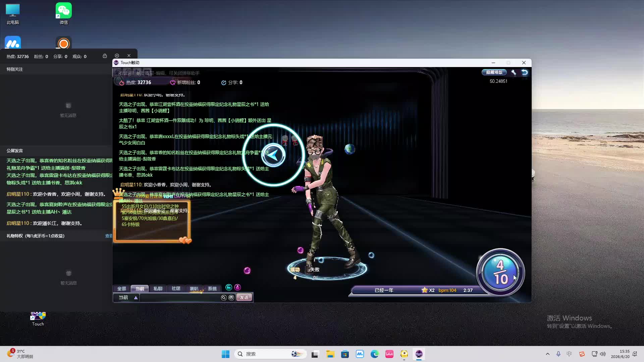Click the taskbar 搜索 search box

coord(270,354)
